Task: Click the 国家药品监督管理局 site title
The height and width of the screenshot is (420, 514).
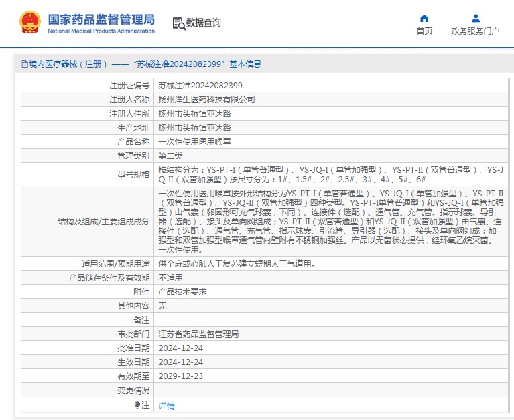Action: [101, 18]
